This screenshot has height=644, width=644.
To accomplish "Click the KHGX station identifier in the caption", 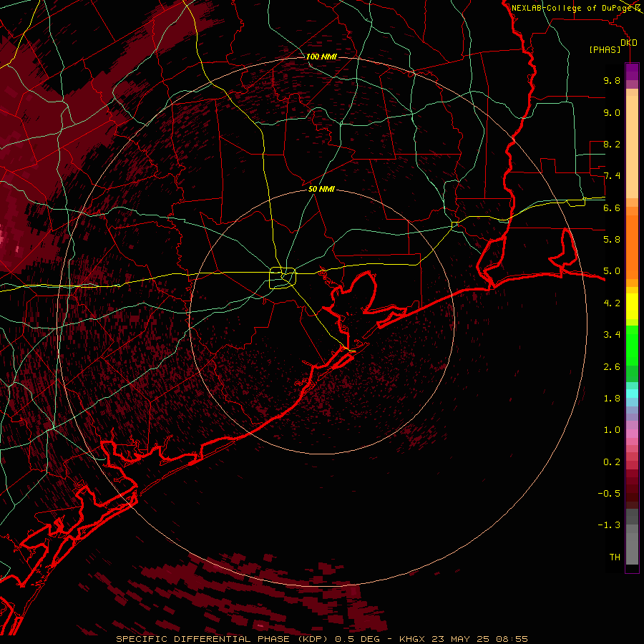I will (412, 639).
